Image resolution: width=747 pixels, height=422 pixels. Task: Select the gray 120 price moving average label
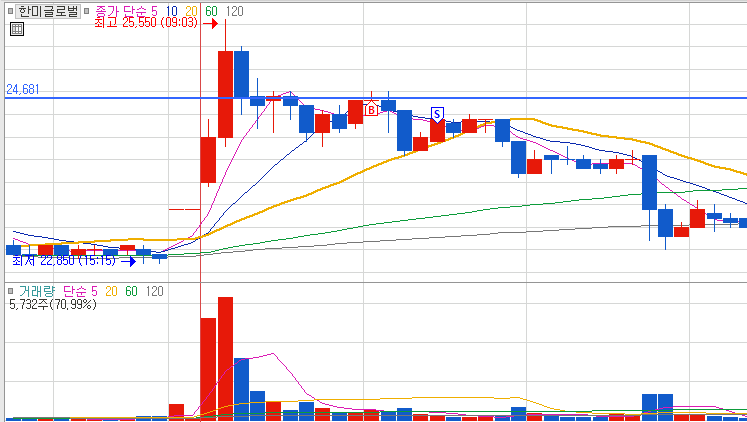click(234, 11)
